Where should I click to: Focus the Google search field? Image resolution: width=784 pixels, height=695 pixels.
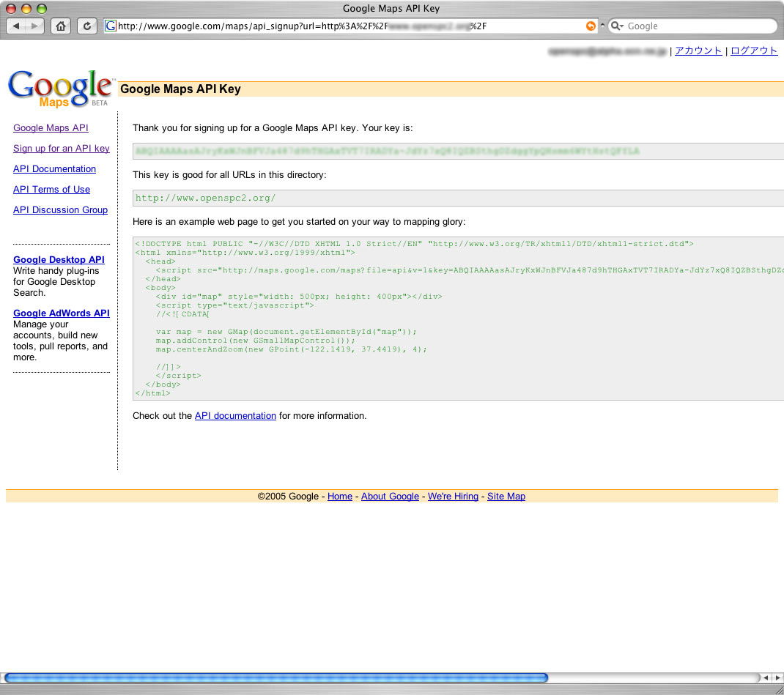696,26
